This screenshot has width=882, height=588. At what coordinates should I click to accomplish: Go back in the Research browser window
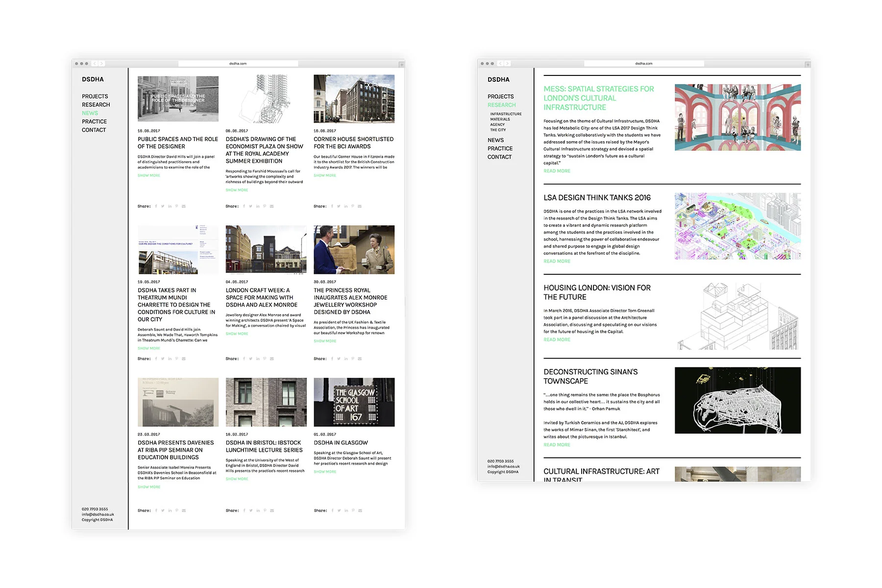tap(500, 64)
